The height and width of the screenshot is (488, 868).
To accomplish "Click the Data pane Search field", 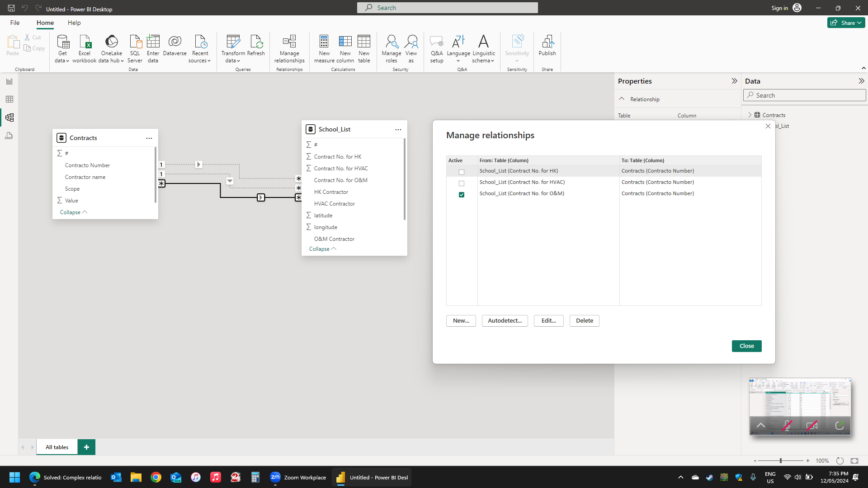I will coord(805,95).
